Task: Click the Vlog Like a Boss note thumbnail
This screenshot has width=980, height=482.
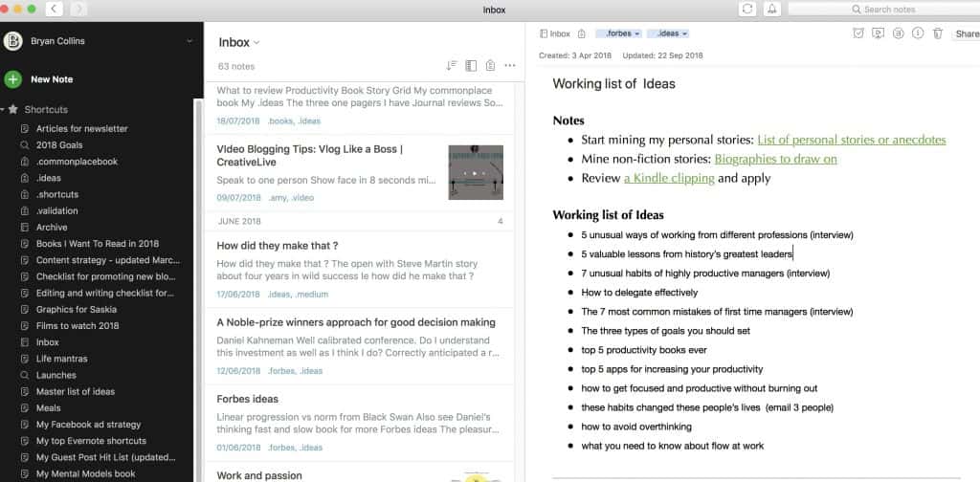Action: tap(476, 172)
